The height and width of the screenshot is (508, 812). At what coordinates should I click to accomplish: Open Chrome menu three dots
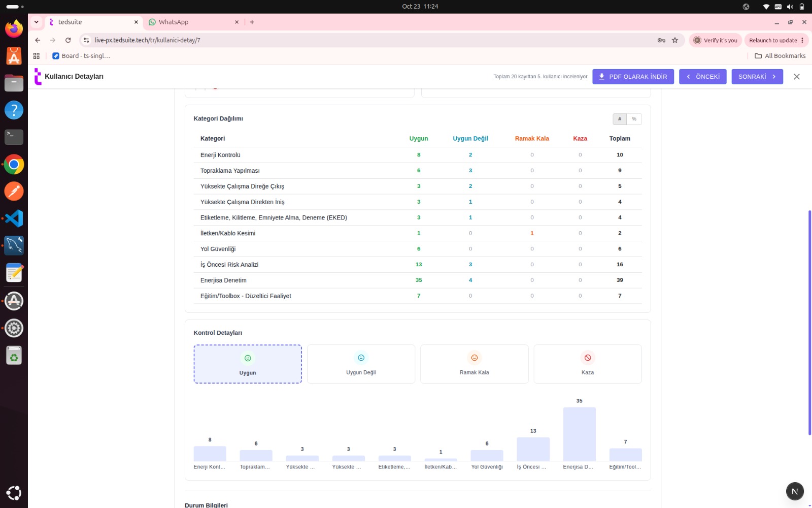[x=802, y=40]
